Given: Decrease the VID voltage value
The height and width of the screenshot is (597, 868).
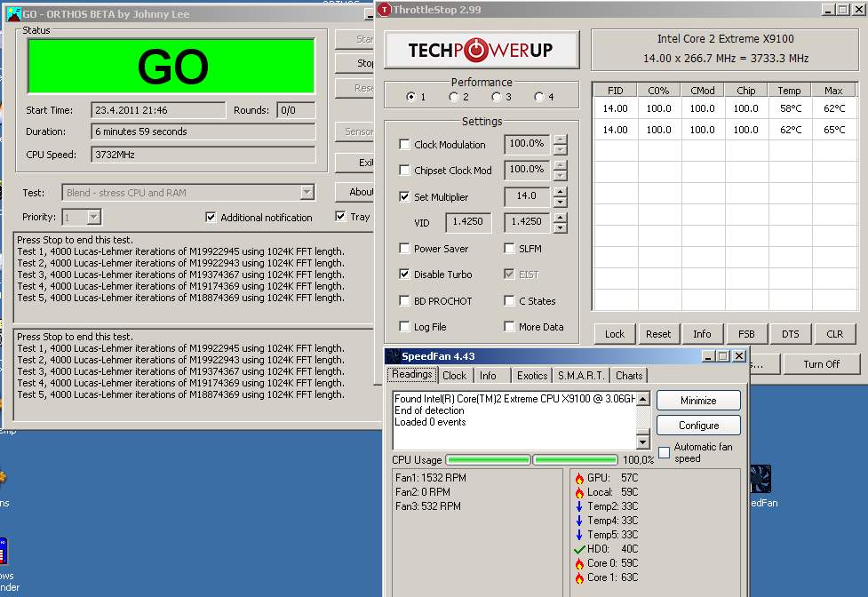Looking at the screenshot, I should (561, 227).
